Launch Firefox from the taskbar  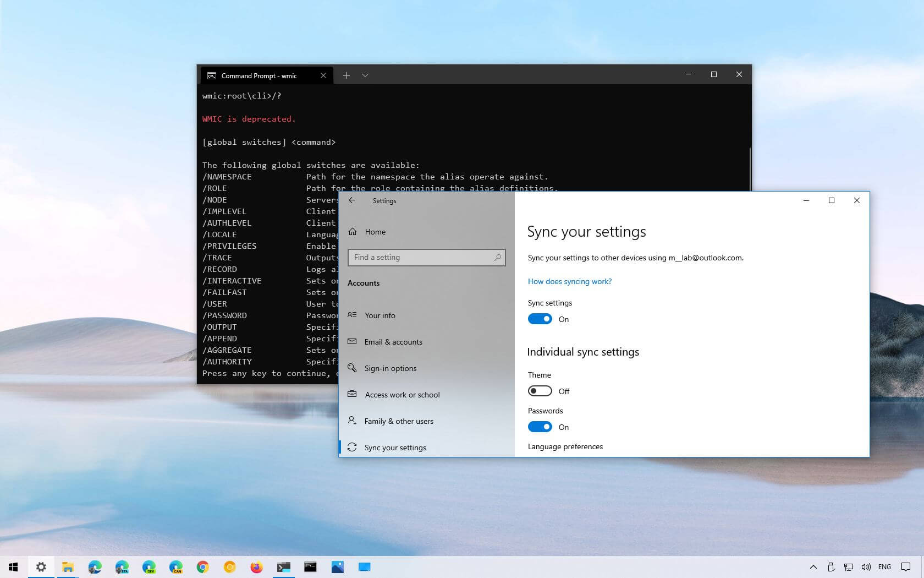[256, 567]
